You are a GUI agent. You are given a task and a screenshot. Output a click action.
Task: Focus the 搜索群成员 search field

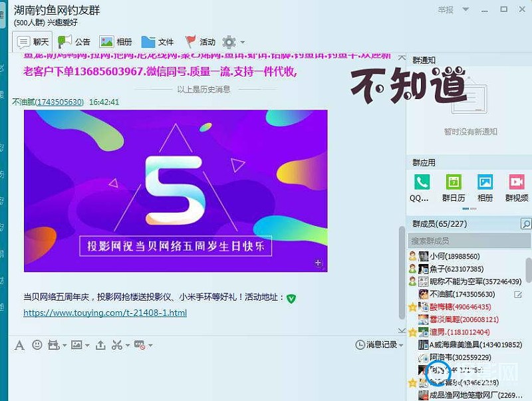coord(469,241)
